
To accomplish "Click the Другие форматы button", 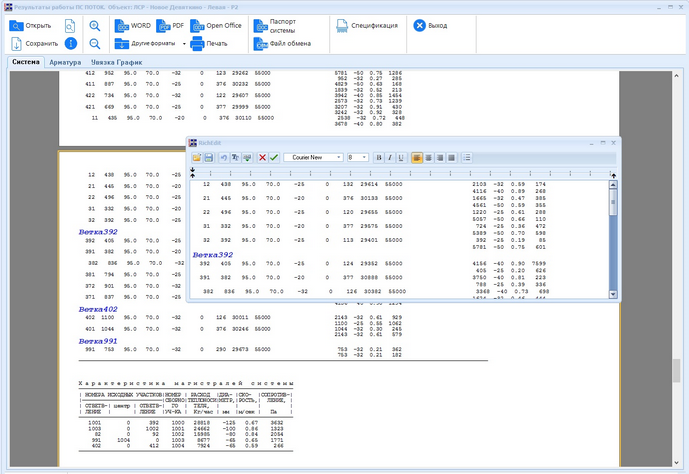I will [x=145, y=43].
